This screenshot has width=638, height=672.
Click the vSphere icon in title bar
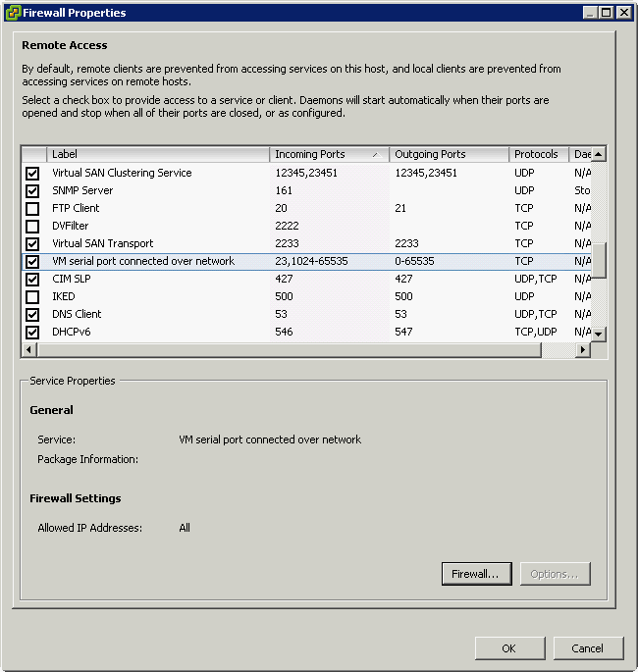[x=14, y=13]
